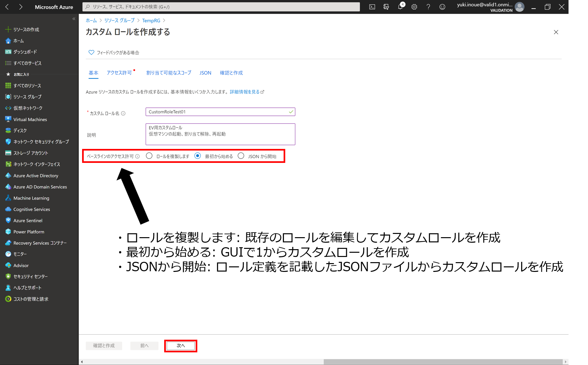588x365 pixels.
Task: Open the 詳細情報を見る link
Action: coord(245,92)
